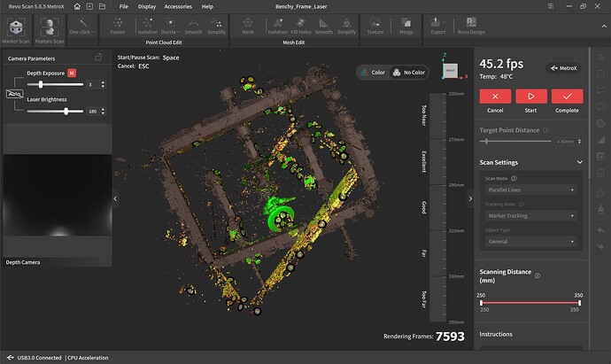Click the 45.2 fps readout

pos(501,64)
